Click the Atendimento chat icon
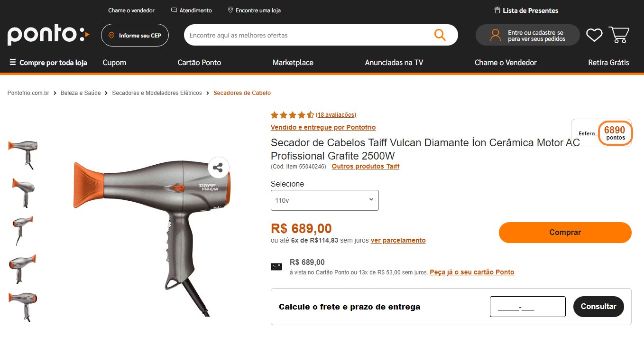644x338 pixels. click(x=174, y=10)
